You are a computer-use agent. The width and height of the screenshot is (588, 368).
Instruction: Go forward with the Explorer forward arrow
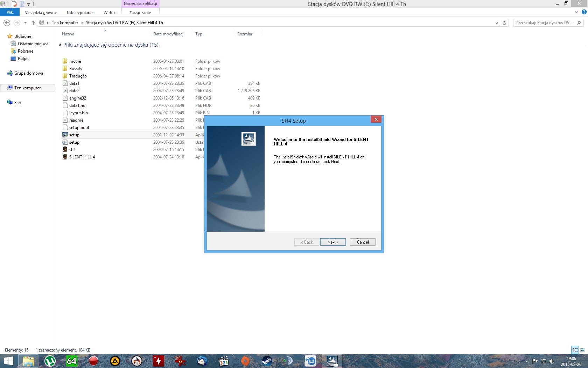pyautogui.click(x=16, y=23)
